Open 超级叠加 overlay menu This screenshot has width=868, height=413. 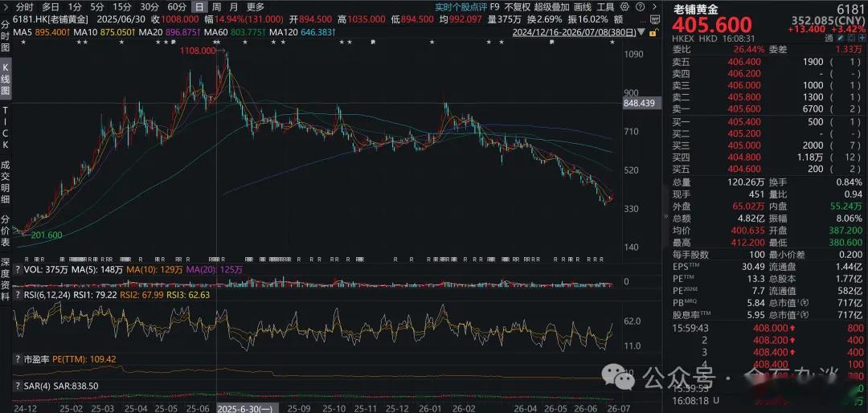pyautogui.click(x=552, y=6)
